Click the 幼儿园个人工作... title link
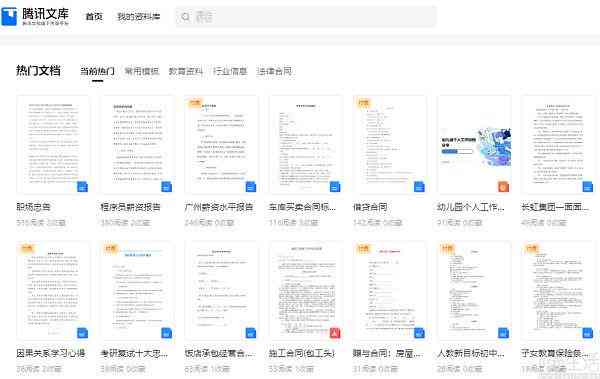This screenshot has width=600, height=379. pyautogui.click(x=471, y=207)
